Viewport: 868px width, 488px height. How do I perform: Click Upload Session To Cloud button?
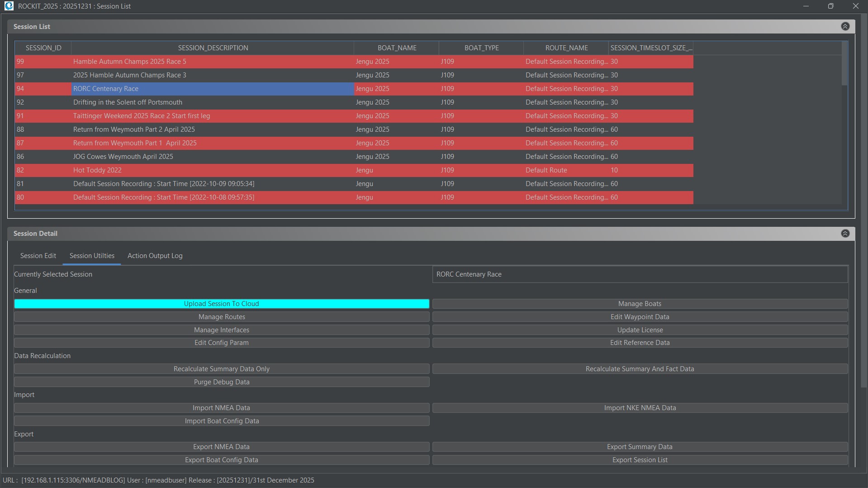[221, 304]
